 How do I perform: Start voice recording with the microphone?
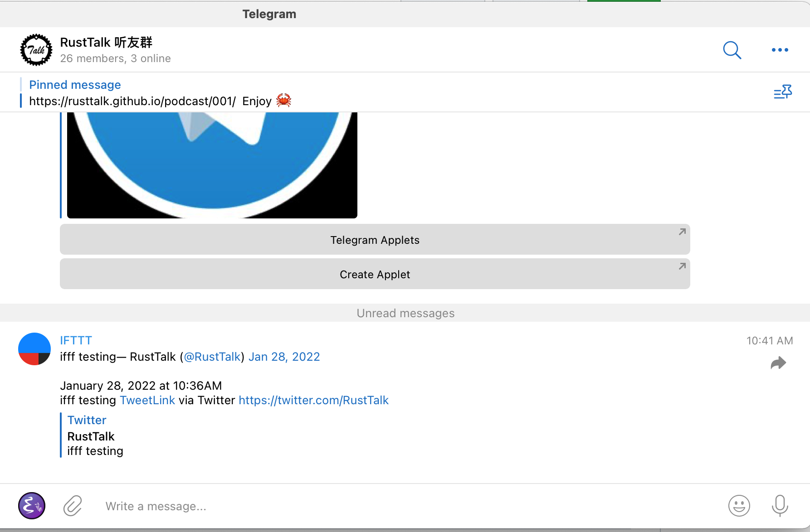click(x=780, y=506)
